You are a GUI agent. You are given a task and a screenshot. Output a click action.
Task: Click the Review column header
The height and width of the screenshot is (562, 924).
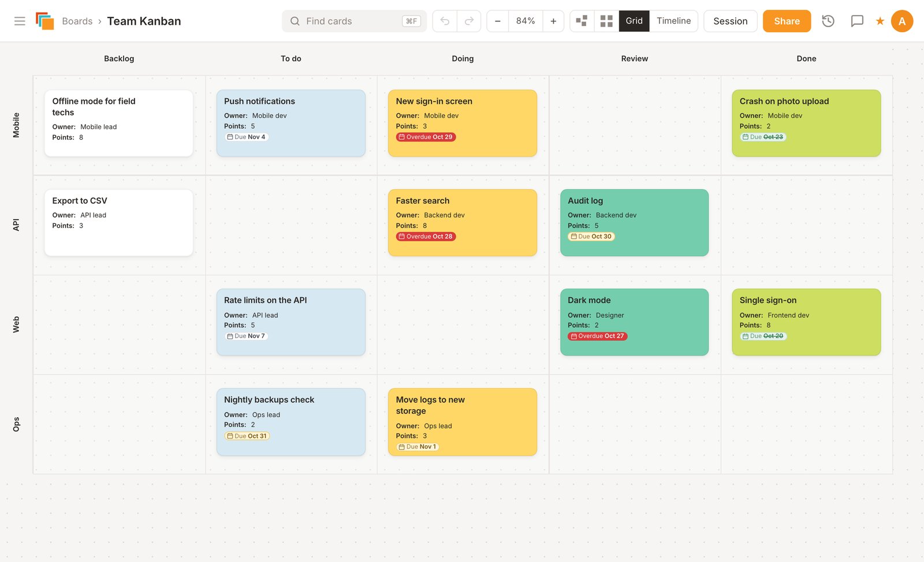(x=635, y=59)
